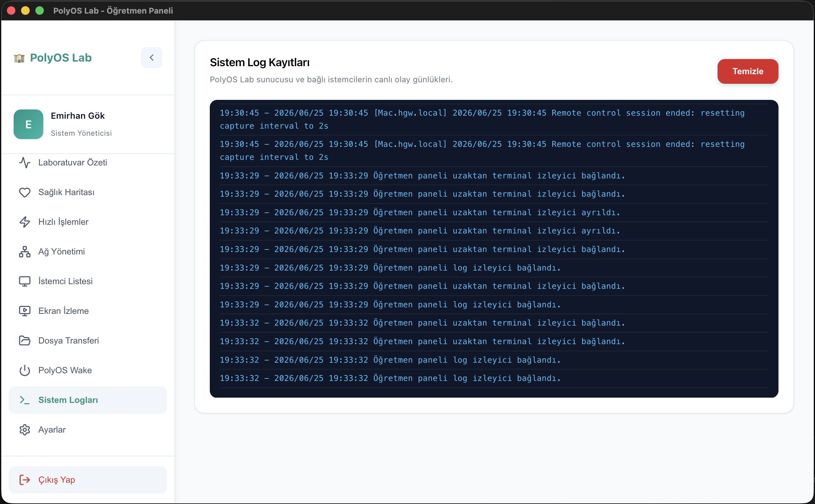Click the İstemci Listesi monitor icon
The height and width of the screenshot is (504, 815).
25,281
